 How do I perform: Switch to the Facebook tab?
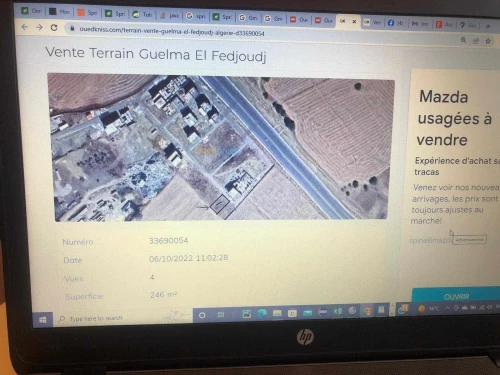point(396,23)
